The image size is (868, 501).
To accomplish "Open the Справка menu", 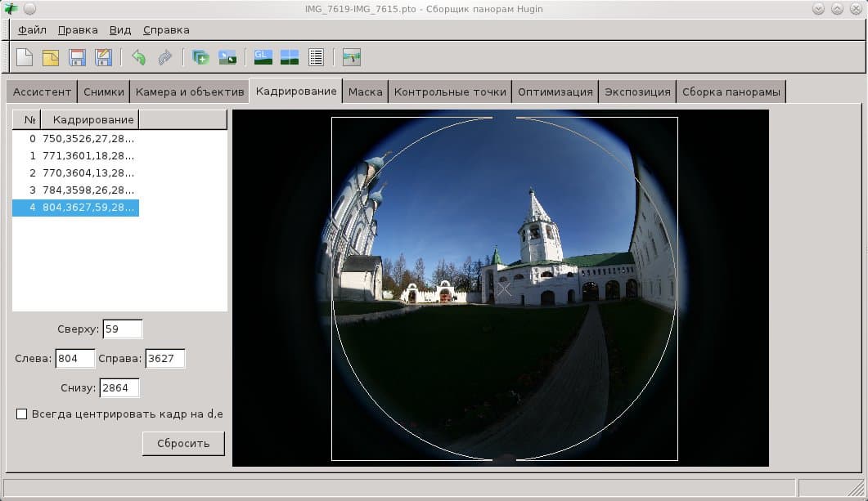I will [x=166, y=30].
